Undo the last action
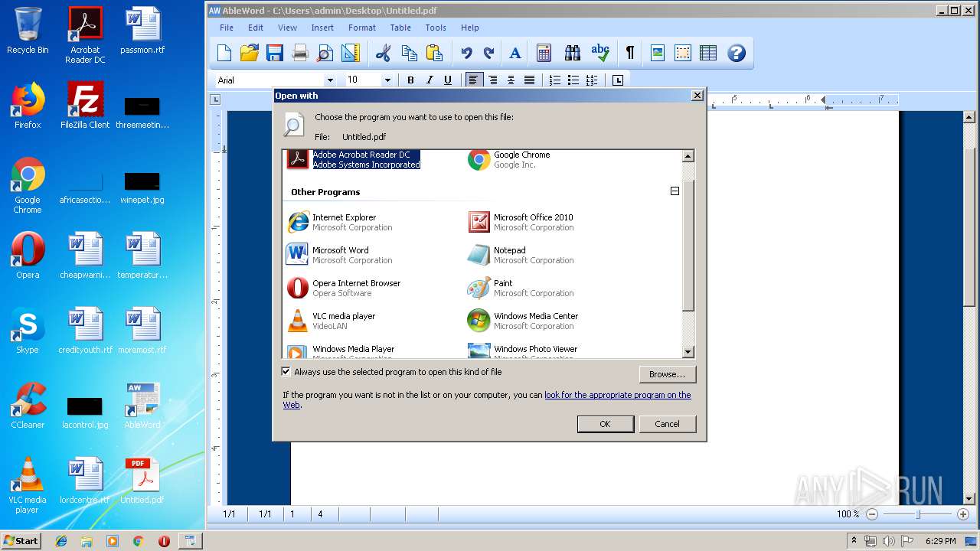Viewport: 980px width, 551px height. 466,53
